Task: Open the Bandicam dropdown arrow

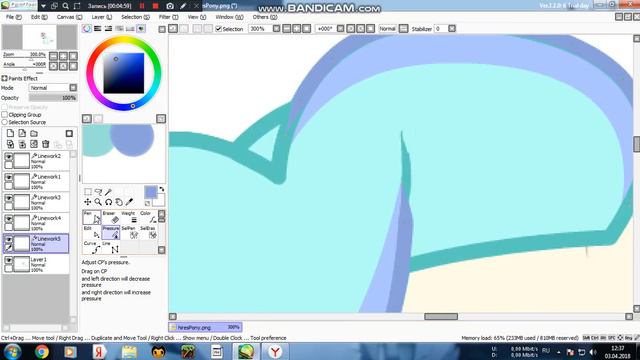Action: coord(43,6)
